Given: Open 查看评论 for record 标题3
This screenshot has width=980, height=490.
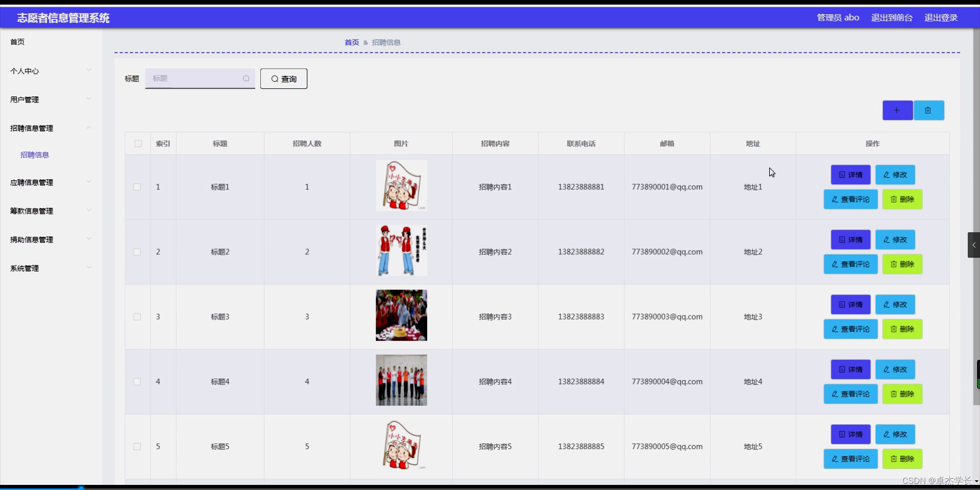Looking at the screenshot, I should pos(850,329).
